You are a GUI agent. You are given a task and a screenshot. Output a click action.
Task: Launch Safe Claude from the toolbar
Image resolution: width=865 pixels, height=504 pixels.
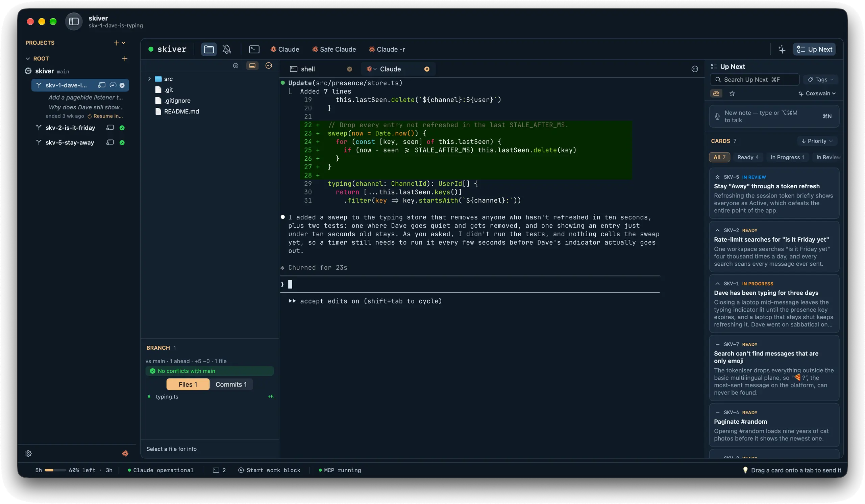coord(334,49)
